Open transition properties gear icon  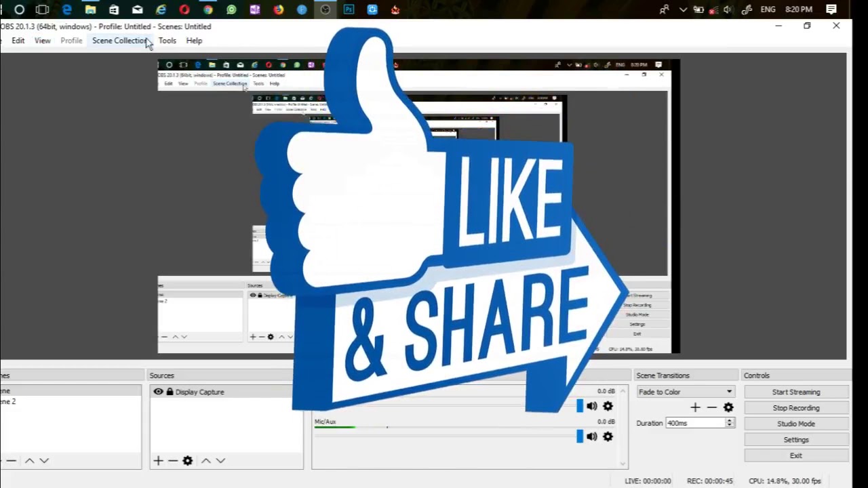click(x=728, y=407)
